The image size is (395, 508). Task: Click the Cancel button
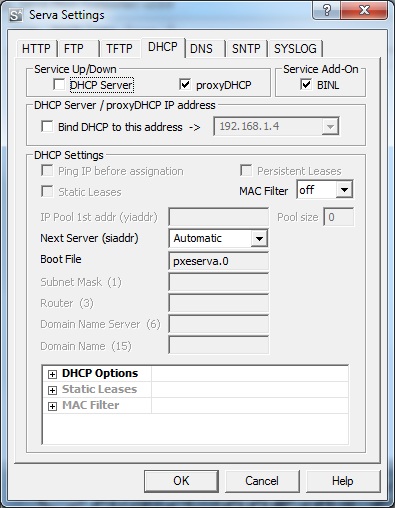[262, 481]
